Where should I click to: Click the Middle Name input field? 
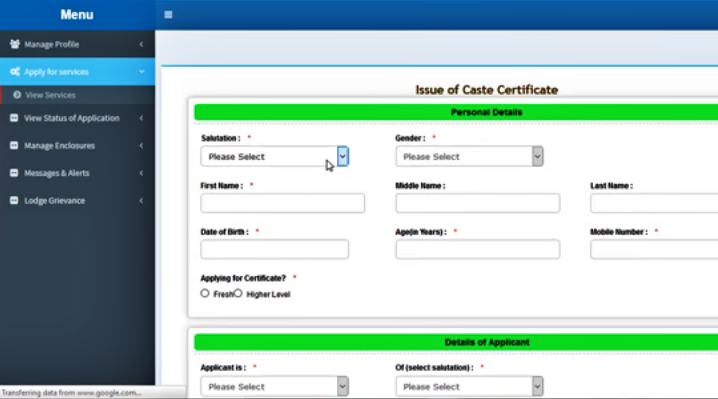point(478,203)
